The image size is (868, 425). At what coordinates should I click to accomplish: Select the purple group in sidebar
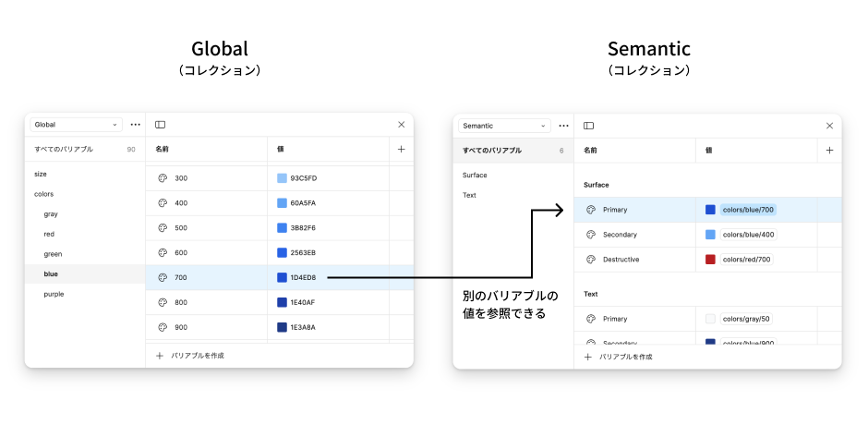[x=54, y=294]
